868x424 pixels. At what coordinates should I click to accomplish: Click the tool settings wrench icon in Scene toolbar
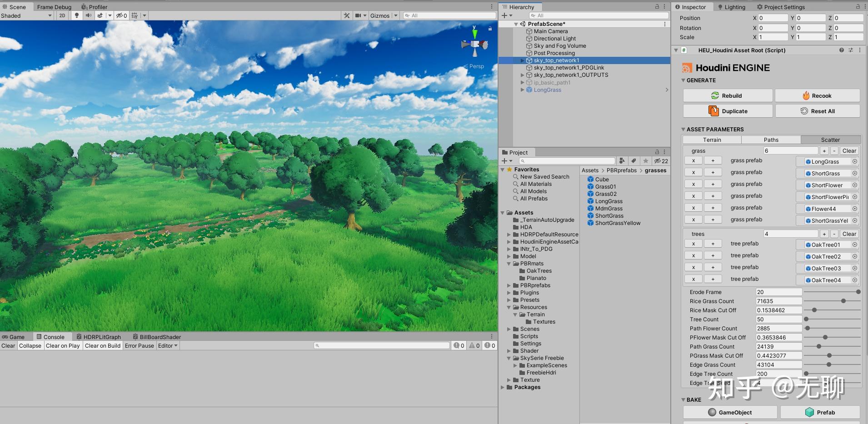347,15
